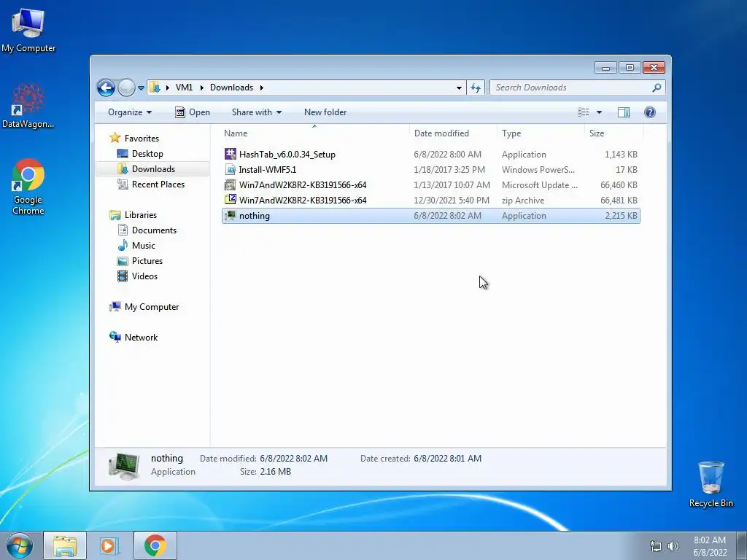This screenshot has height=560, width=747.
Task: Select Network in the navigation pane
Action: (x=141, y=338)
